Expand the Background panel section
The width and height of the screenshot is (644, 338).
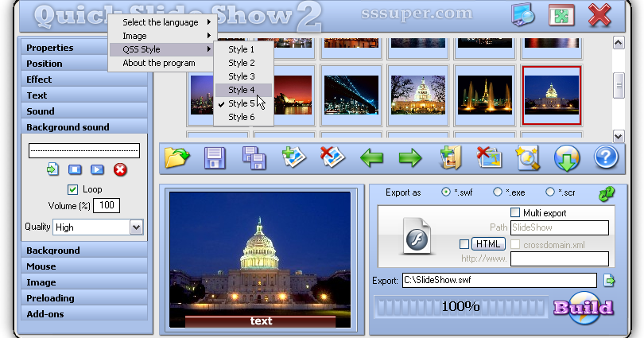(x=84, y=251)
